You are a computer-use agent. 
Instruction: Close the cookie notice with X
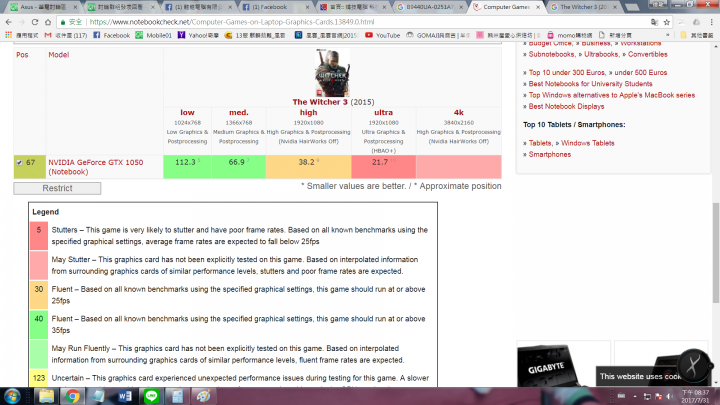tap(693, 366)
